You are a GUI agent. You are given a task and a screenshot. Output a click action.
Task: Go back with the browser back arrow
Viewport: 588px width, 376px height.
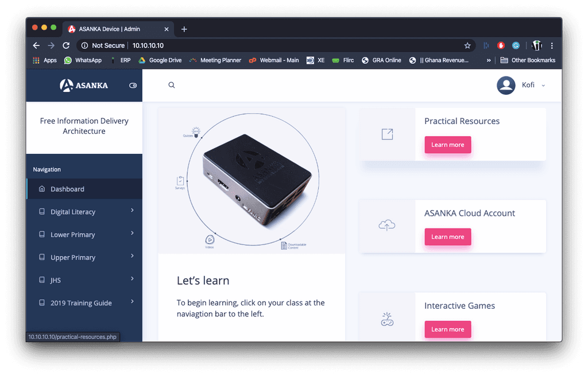(x=36, y=45)
